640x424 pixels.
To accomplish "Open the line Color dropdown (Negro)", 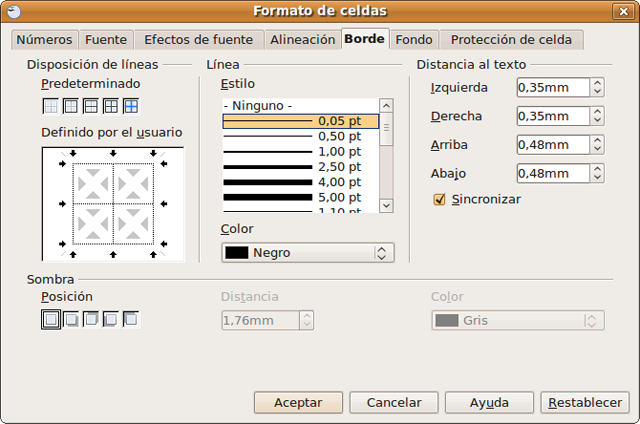I will pyautogui.click(x=307, y=253).
